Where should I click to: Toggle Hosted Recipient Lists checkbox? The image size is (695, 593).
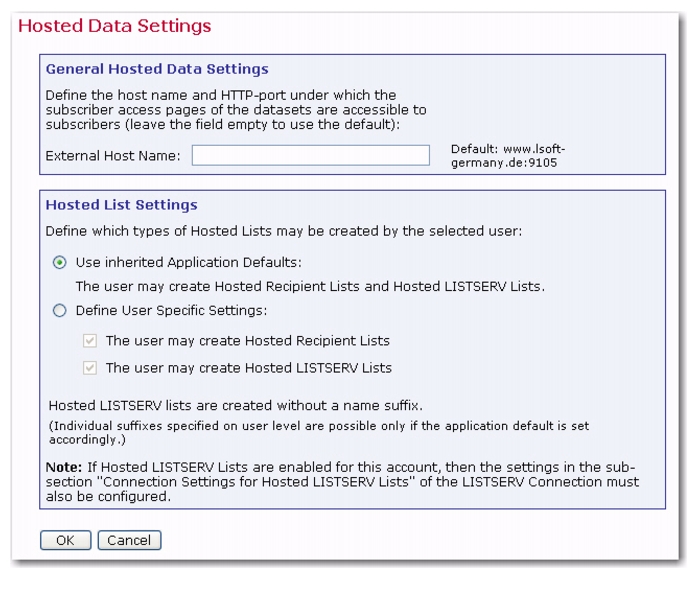(x=90, y=340)
